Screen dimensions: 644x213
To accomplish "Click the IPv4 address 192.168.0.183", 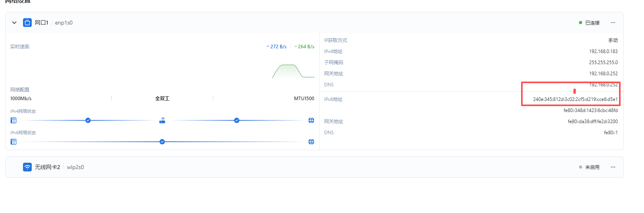I will (603, 51).
